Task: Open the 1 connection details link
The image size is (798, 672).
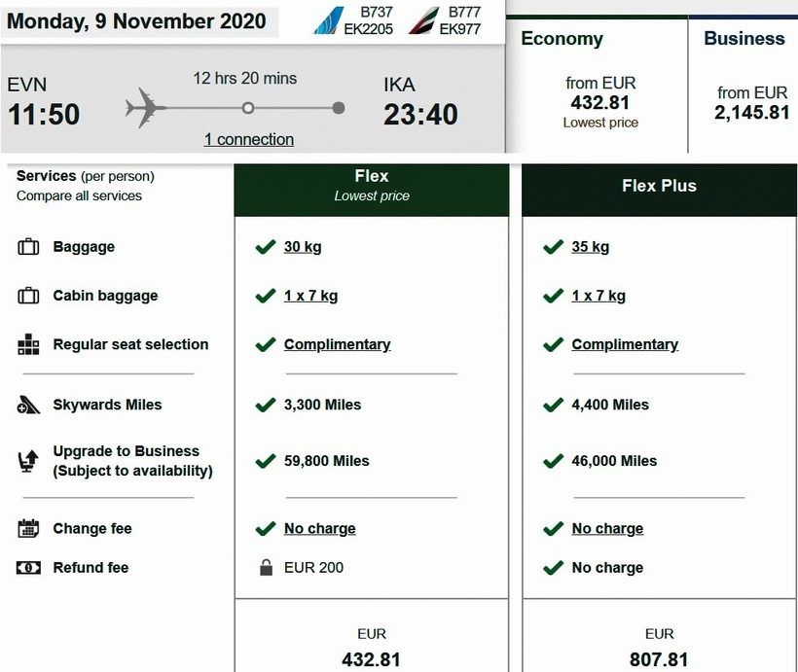Action: (x=249, y=140)
